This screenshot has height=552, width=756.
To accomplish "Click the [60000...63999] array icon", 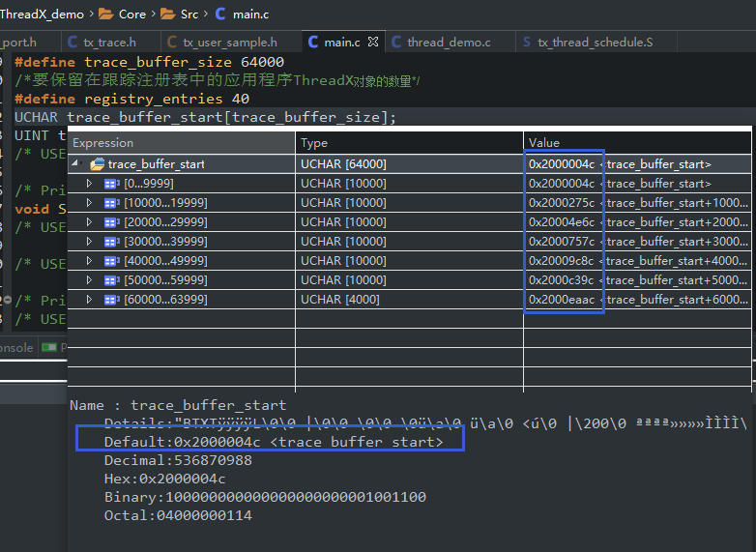I will pyautogui.click(x=112, y=300).
